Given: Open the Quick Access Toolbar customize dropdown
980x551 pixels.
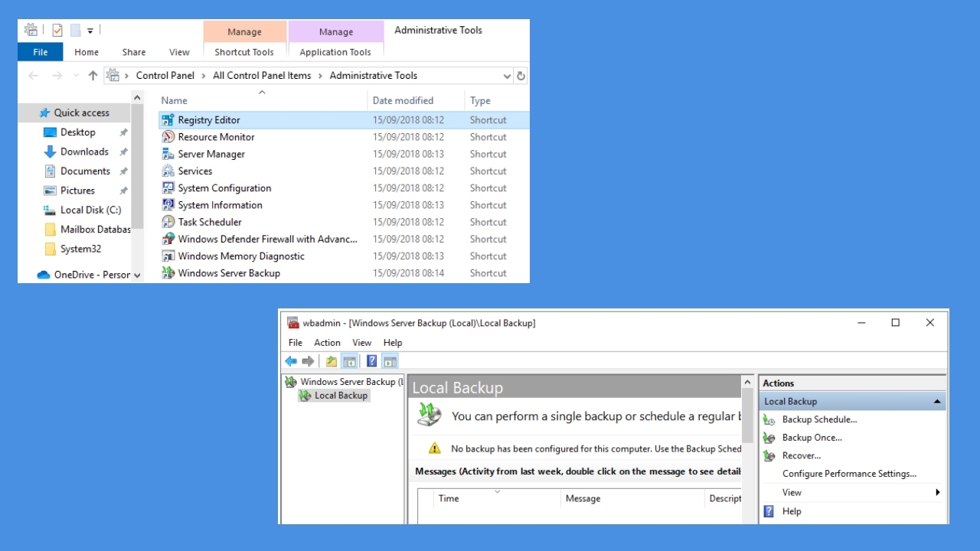Looking at the screenshot, I should click(90, 31).
